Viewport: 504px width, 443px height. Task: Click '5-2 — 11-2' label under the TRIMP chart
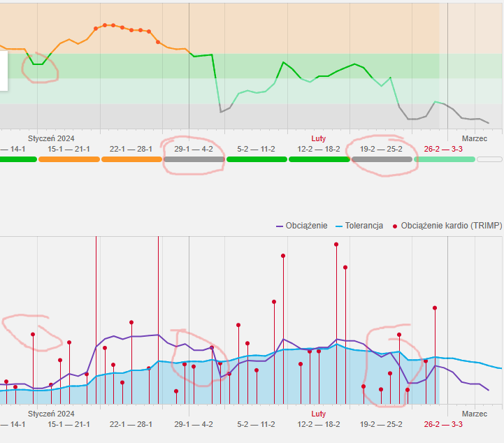[256, 424]
